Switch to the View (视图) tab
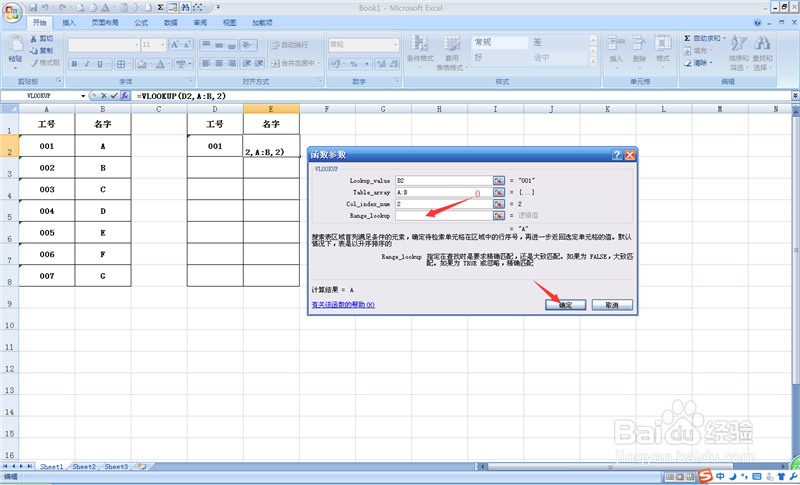Viewport: 800px width, 485px height. (x=230, y=22)
